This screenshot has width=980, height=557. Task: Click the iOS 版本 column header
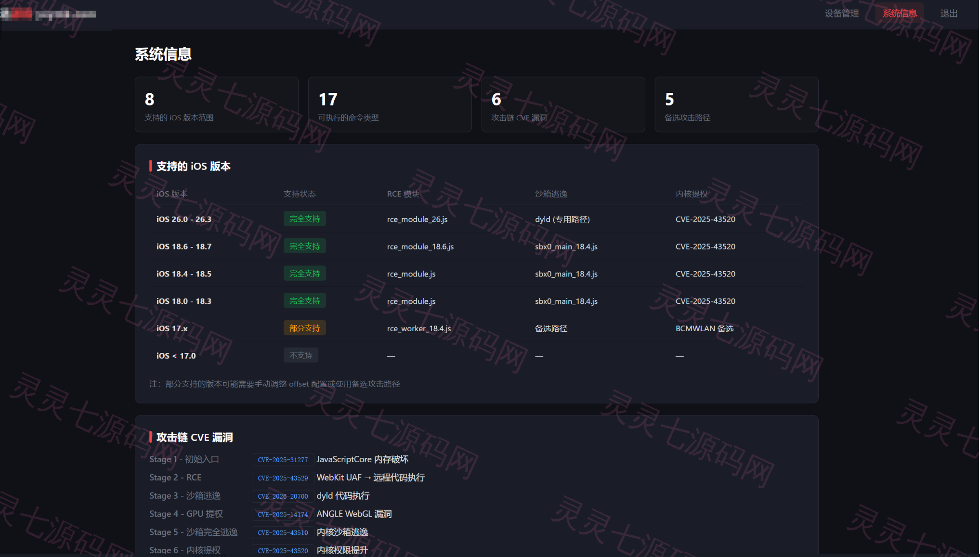point(172,194)
